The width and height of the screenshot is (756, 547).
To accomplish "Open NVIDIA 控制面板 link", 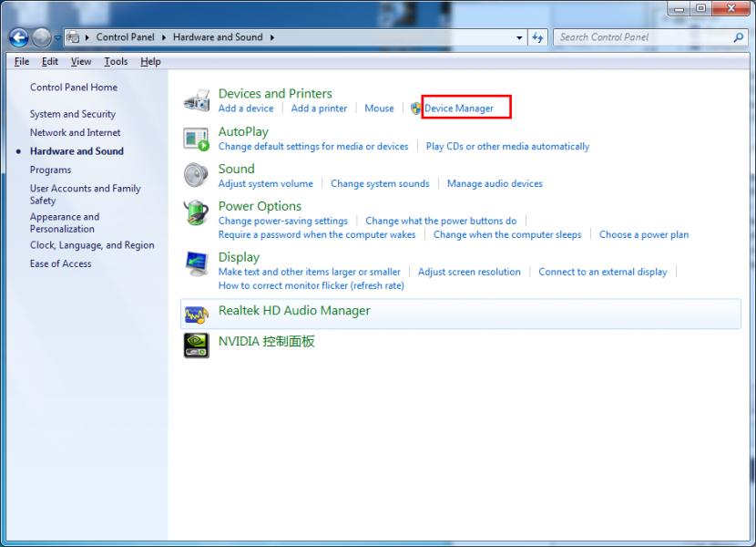I will pos(267,341).
